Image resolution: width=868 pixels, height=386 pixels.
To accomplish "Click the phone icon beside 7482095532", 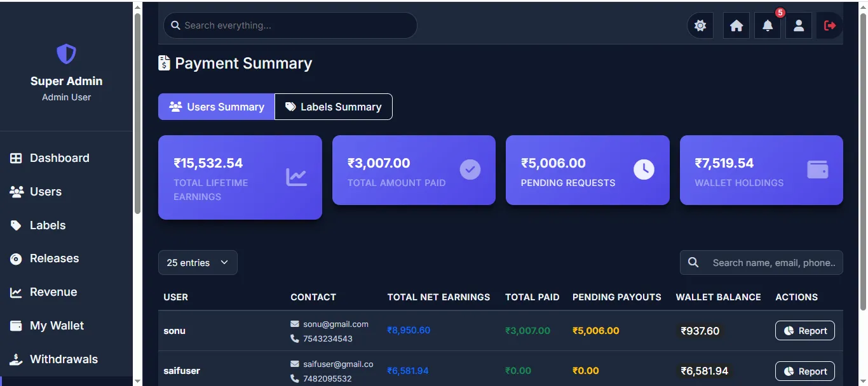I will point(295,378).
